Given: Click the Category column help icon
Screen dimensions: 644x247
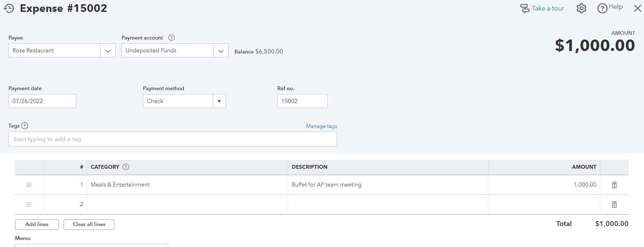Looking at the screenshot, I should [x=126, y=167].
